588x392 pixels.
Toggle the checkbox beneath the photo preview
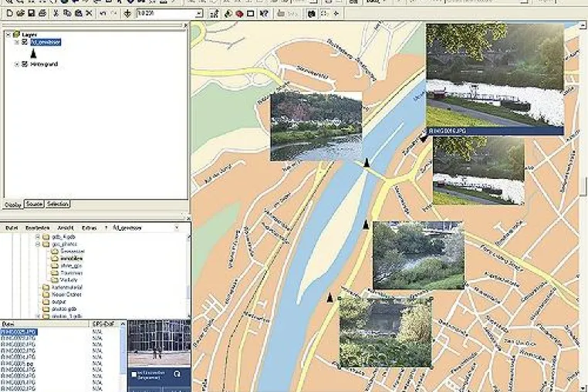pos(133,374)
